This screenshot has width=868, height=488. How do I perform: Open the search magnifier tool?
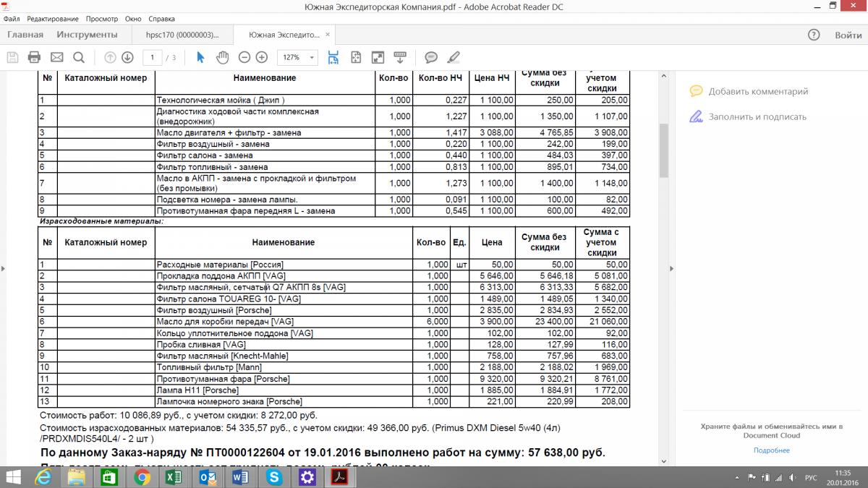coord(79,57)
